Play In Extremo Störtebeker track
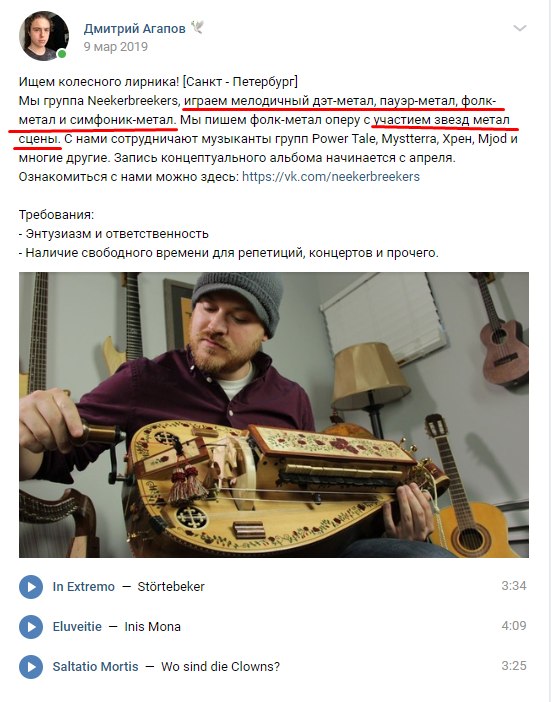This screenshot has height=702, width=551. (x=31, y=586)
